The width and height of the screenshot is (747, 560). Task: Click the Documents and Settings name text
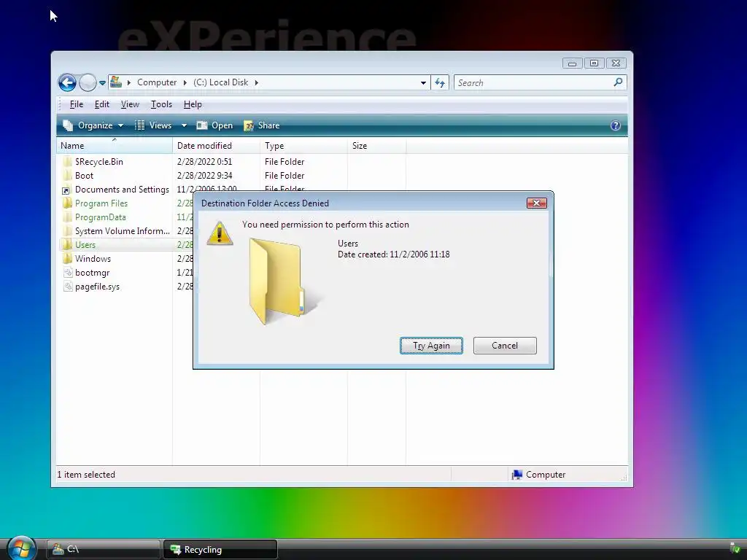[x=122, y=190]
